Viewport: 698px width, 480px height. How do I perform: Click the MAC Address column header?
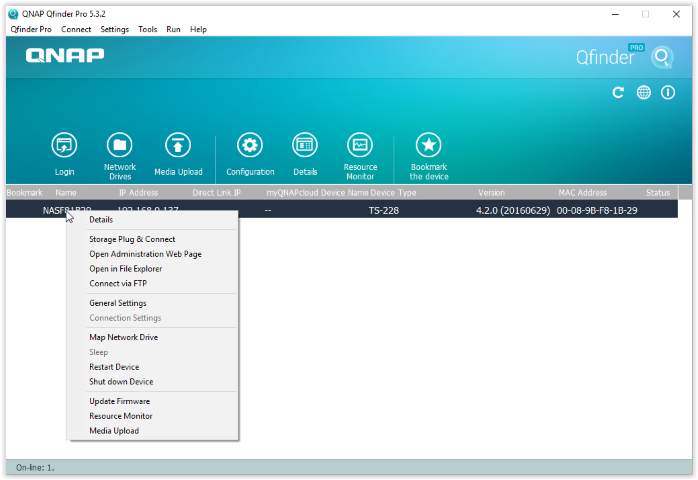pyautogui.click(x=582, y=192)
